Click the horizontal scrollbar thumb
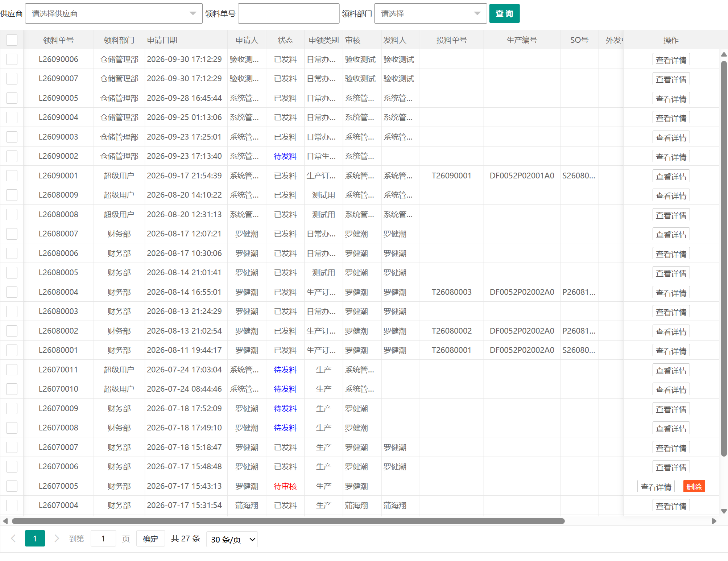 (x=288, y=521)
